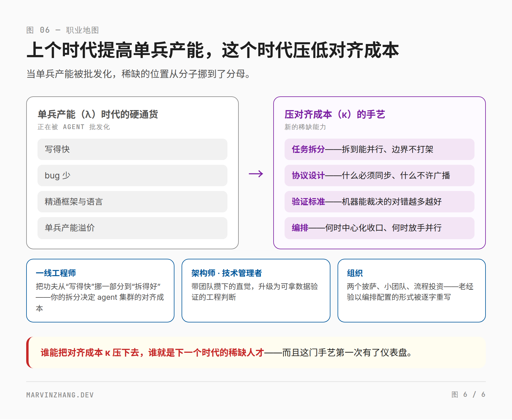
Task: Select the bug 少 item
Action: 132,175
